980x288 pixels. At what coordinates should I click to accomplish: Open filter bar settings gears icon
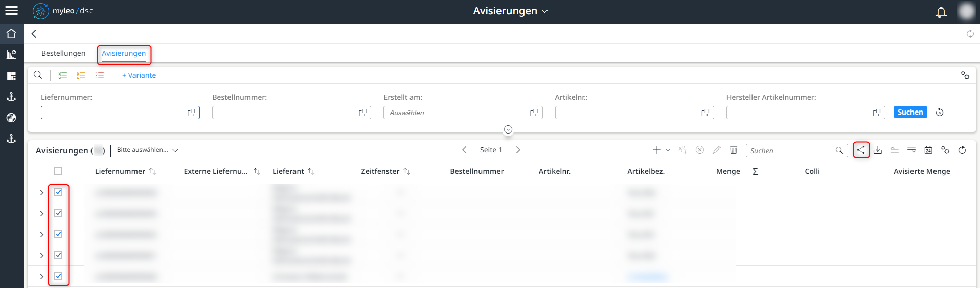point(965,75)
